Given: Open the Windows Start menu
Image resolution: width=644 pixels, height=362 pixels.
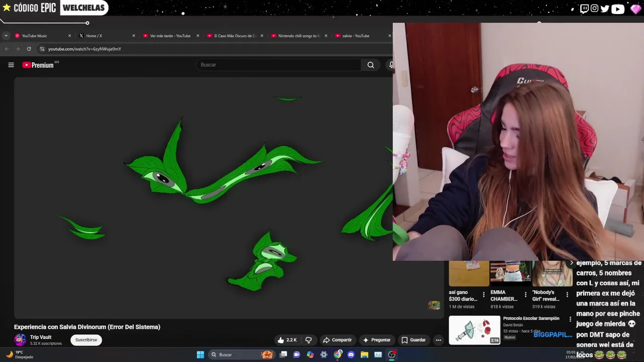Looking at the screenshot, I should [200, 354].
